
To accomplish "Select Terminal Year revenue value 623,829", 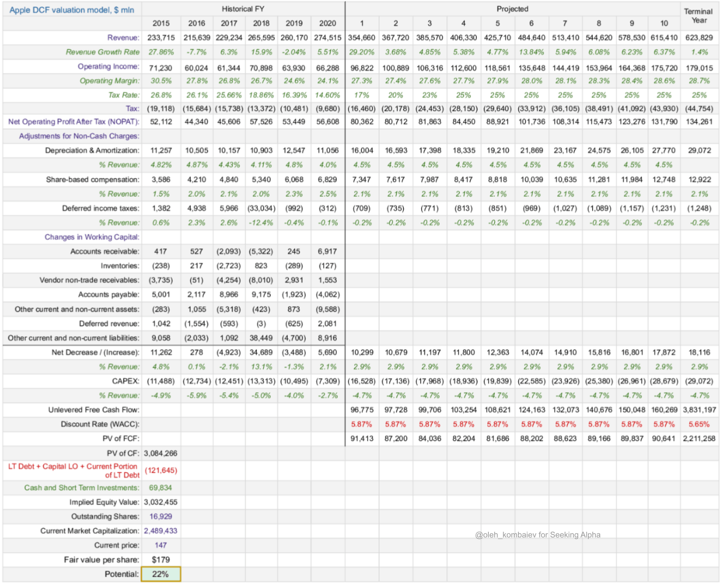I will pos(699,37).
